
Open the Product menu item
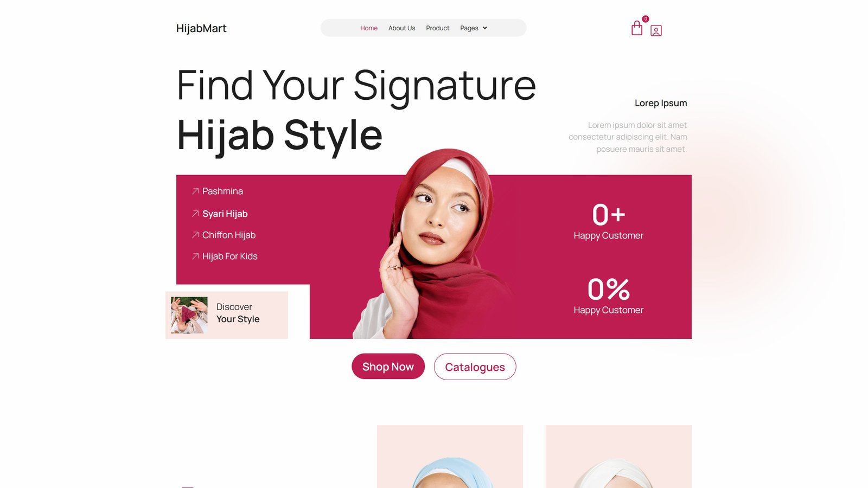(x=437, y=28)
